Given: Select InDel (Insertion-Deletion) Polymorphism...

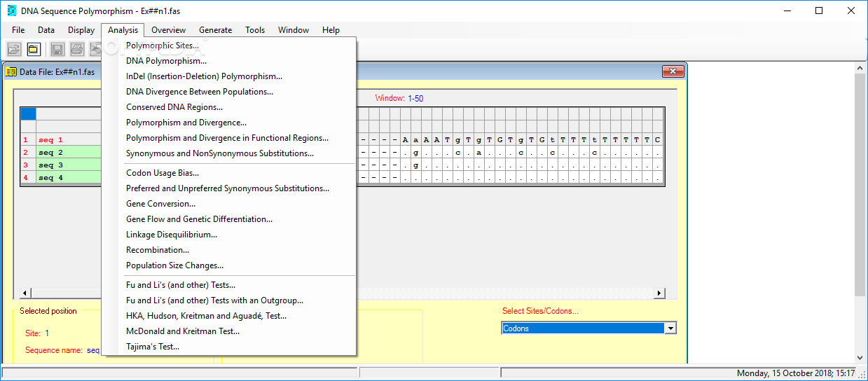Looking at the screenshot, I should 229,76.
